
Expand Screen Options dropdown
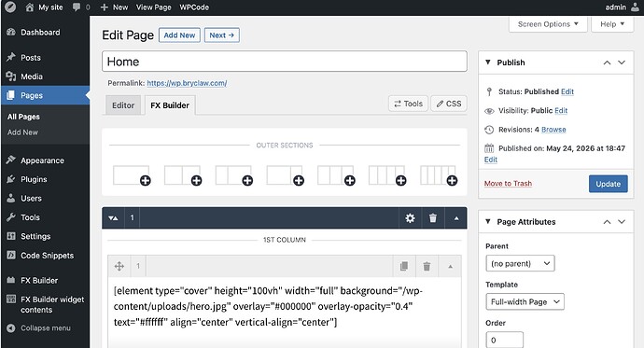pos(548,24)
